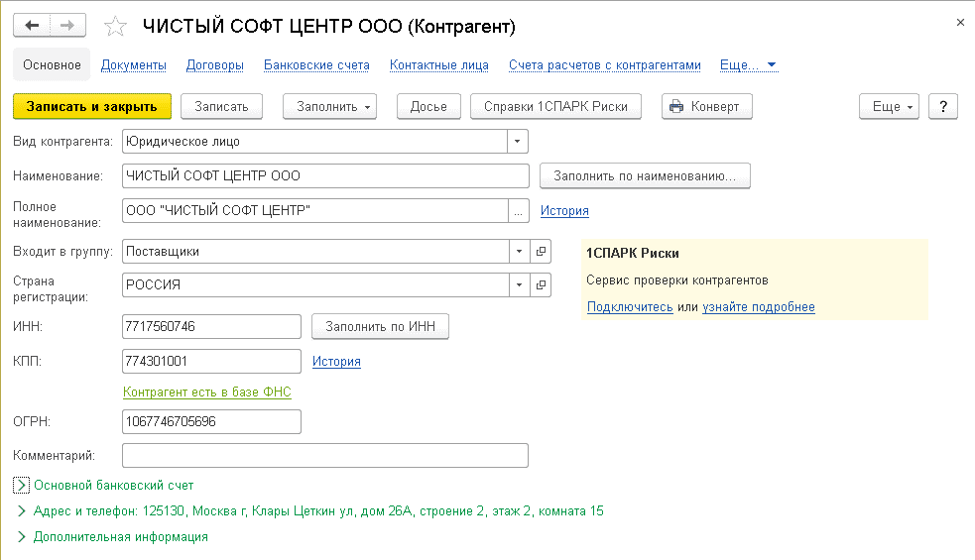
Task: Follow the Контрагент есть в базе ФНС link
Action: pos(206,392)
